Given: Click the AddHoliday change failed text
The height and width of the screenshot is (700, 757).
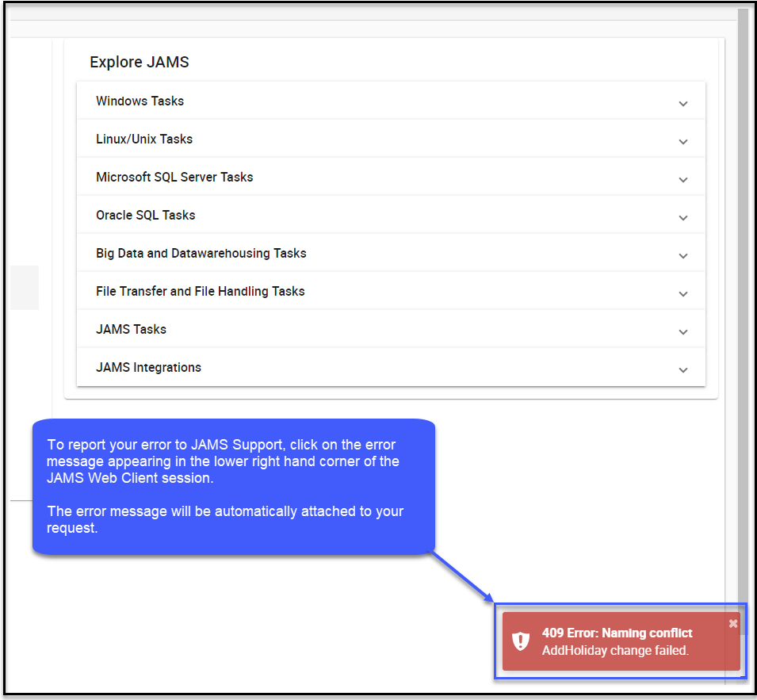Looking at the screenshot, I should tap(615, 650).
